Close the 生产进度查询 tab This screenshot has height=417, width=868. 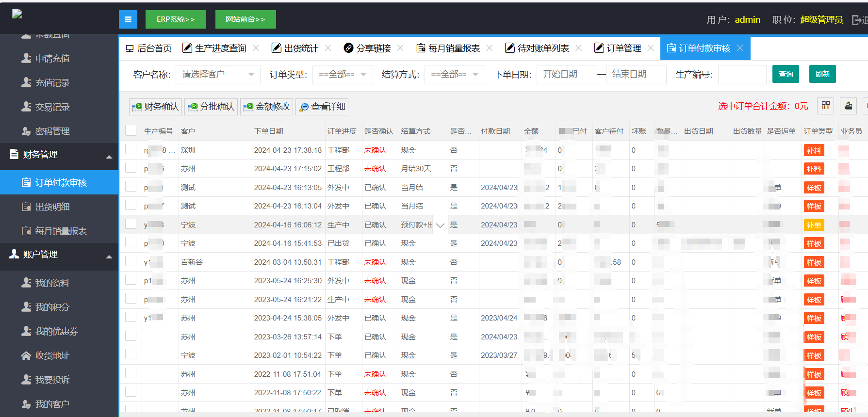[x=256, y=48]
